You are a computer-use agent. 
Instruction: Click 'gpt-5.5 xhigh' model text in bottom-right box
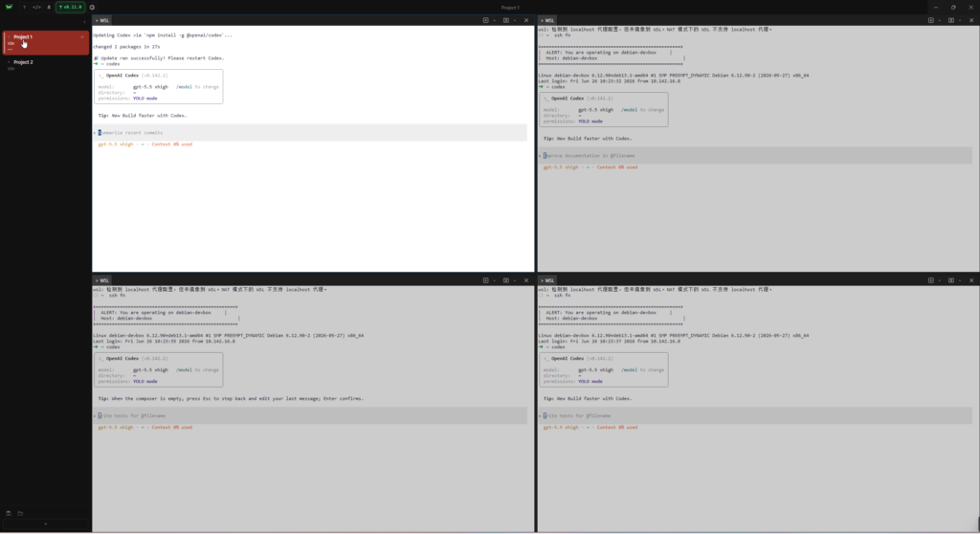[595, 370]
